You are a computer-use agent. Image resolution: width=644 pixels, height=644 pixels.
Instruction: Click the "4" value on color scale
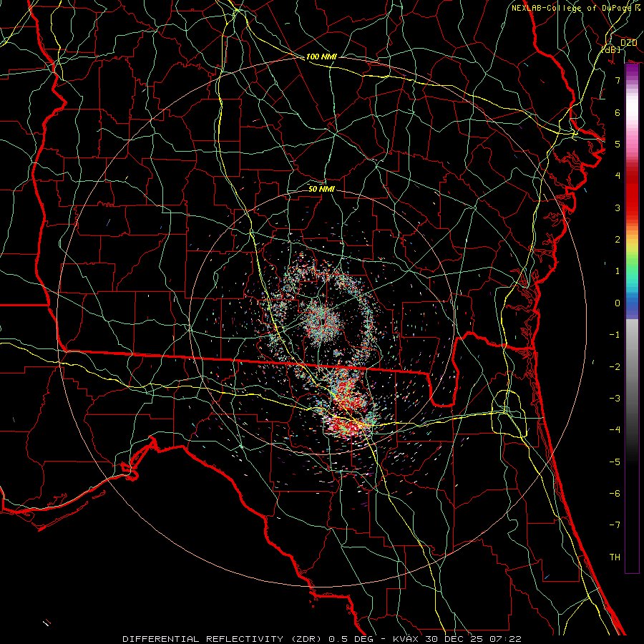618,176
